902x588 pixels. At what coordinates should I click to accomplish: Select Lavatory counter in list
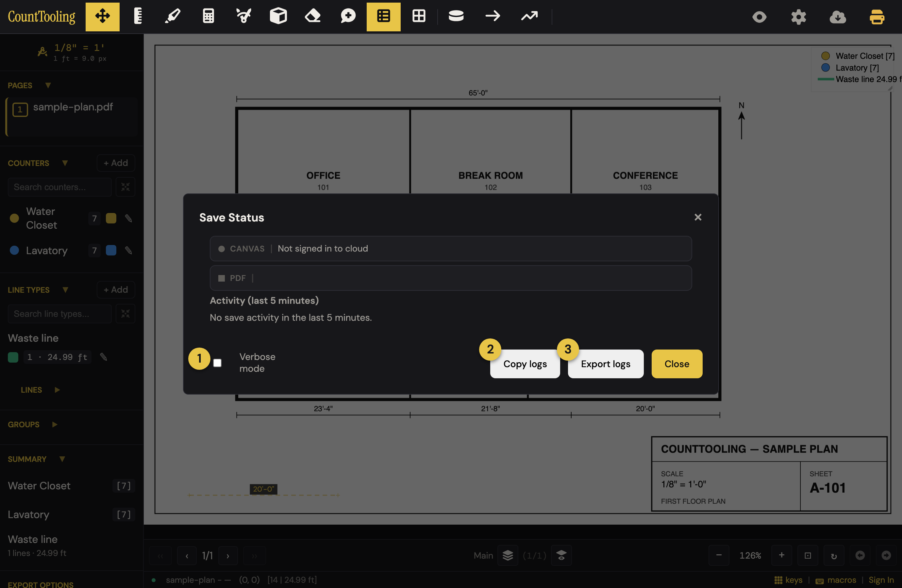click(x=47, y=251)
